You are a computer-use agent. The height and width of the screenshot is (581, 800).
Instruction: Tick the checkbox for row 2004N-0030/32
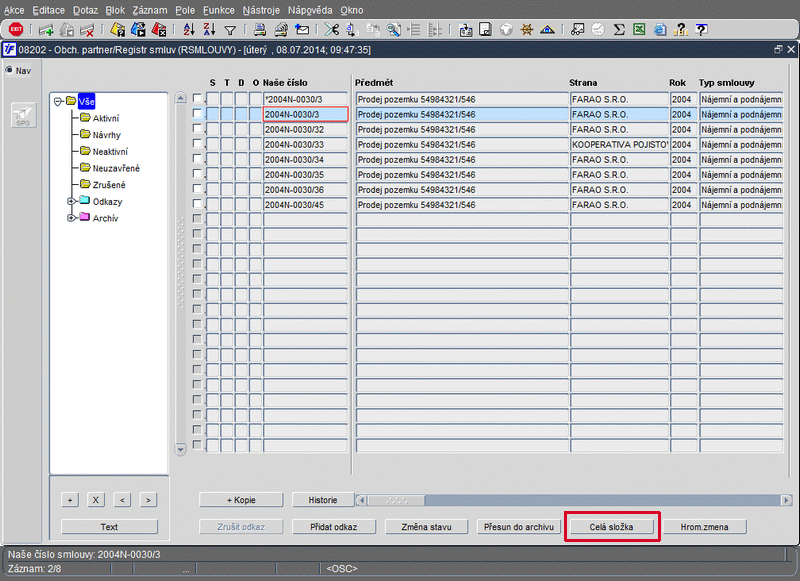197,128
